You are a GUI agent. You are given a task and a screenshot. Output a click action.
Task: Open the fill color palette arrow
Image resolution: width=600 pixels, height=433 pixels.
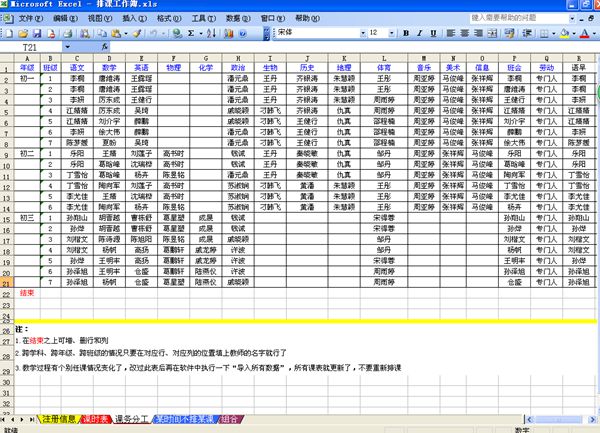tap(574, 34)
